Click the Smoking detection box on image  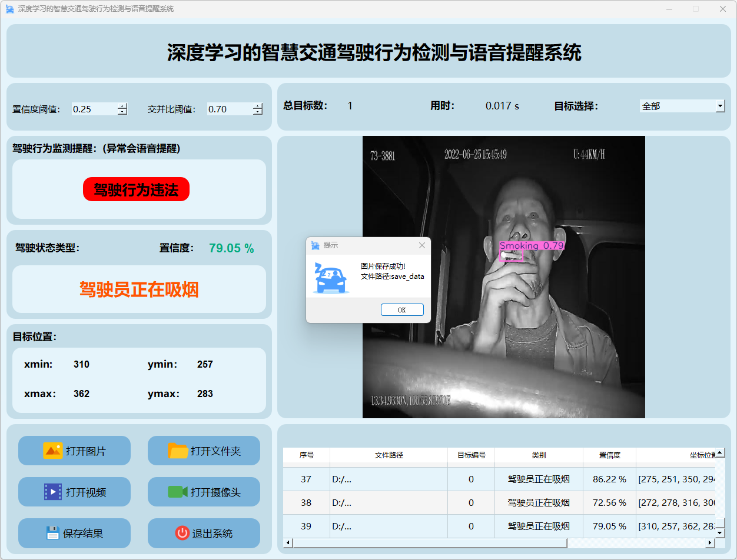pos(511,255)
